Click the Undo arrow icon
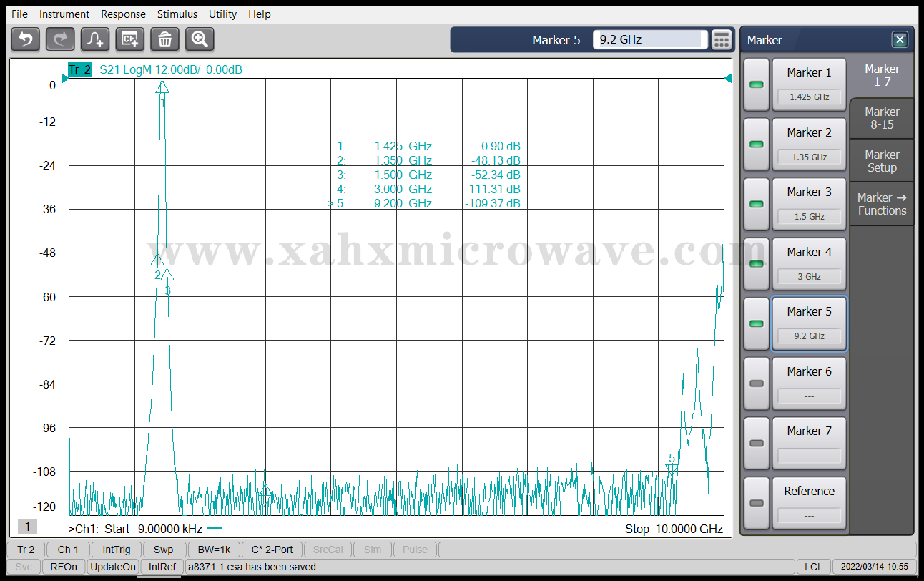 pos(26,39)
